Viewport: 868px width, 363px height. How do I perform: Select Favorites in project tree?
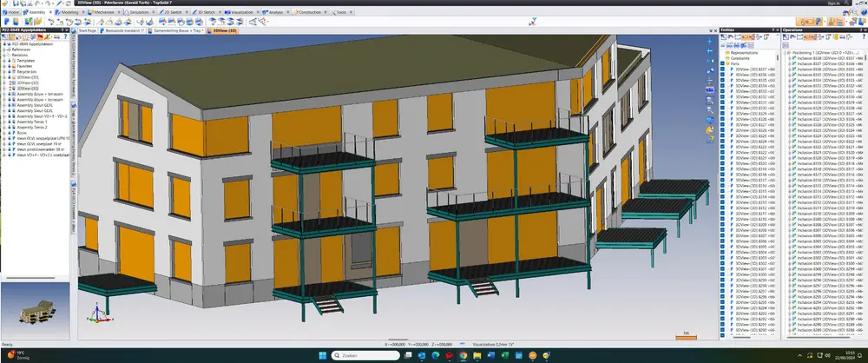(24, 66)
